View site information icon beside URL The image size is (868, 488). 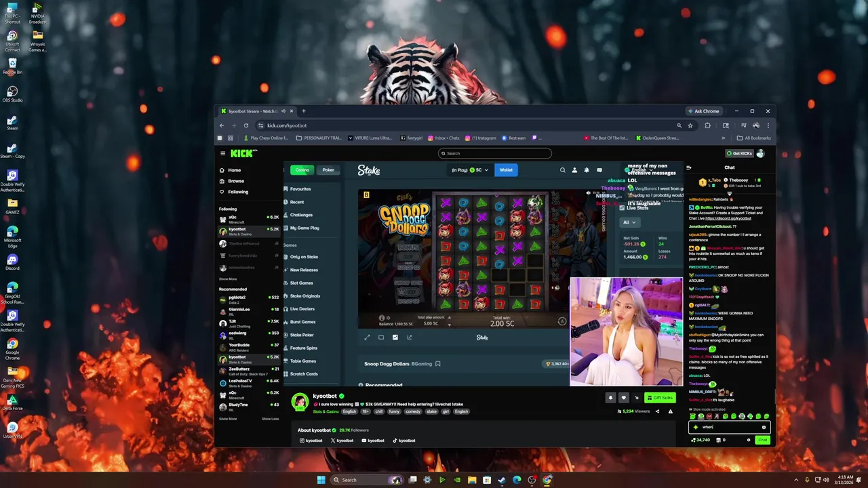260,125
